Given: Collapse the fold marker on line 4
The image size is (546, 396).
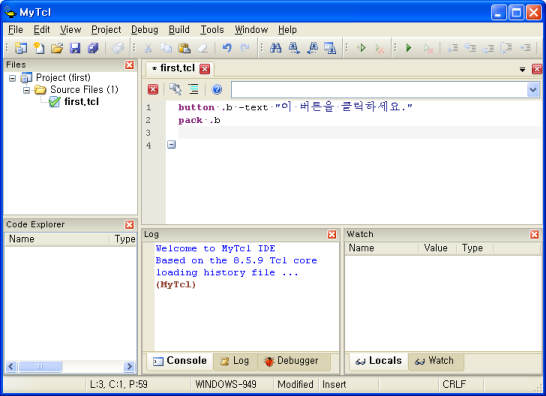Looking at the screenshot, I should tap(171, 144).
